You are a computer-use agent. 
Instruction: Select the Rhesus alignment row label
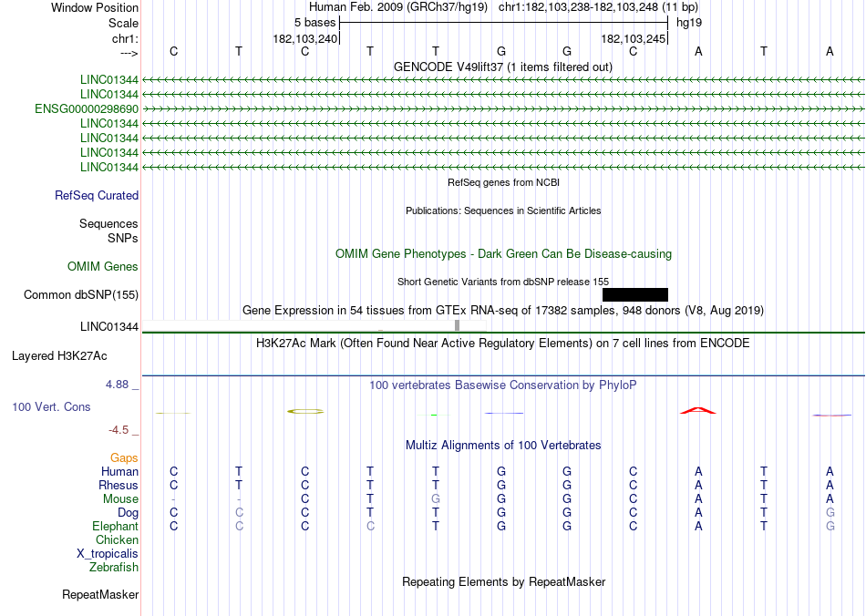pos(119,485)
